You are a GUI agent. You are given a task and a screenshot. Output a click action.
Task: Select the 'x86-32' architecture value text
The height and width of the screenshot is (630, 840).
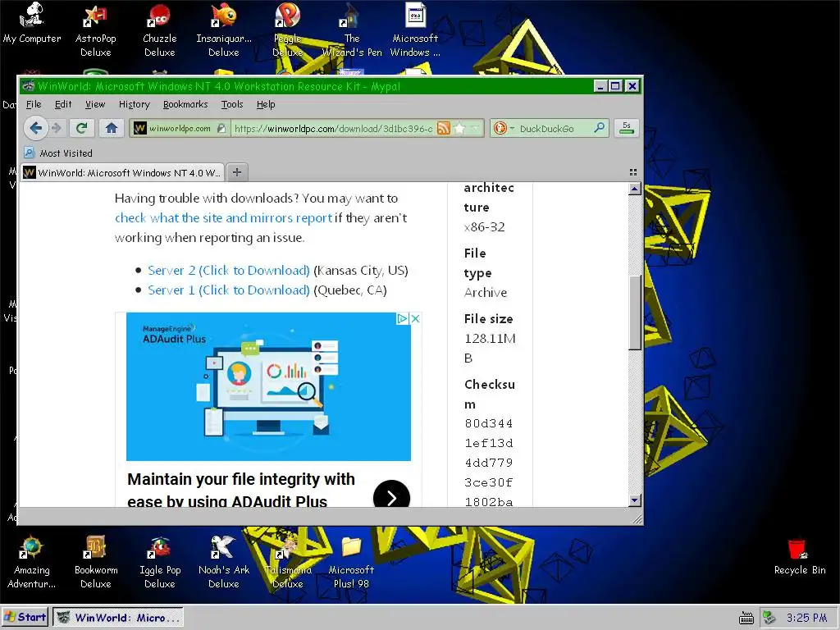484,227
